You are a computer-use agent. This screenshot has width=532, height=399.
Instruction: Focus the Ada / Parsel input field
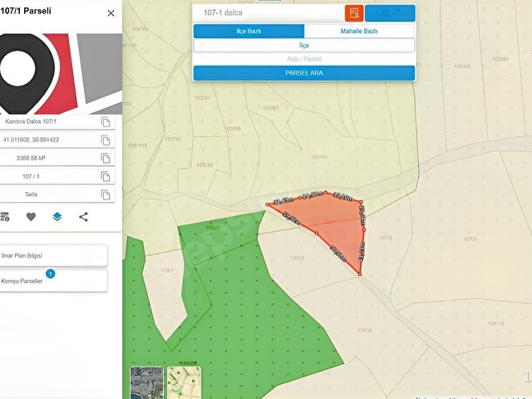tap(304, 59)
